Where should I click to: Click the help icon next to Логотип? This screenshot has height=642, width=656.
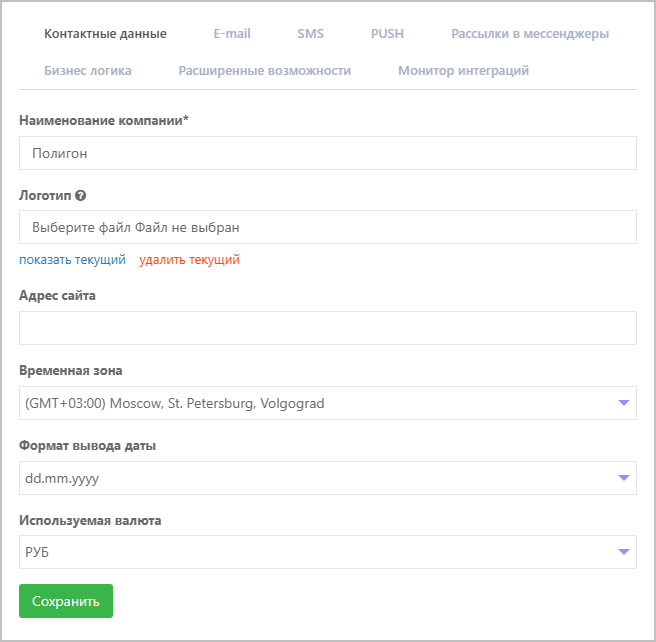pyautogui.click(x=81, y=196)
